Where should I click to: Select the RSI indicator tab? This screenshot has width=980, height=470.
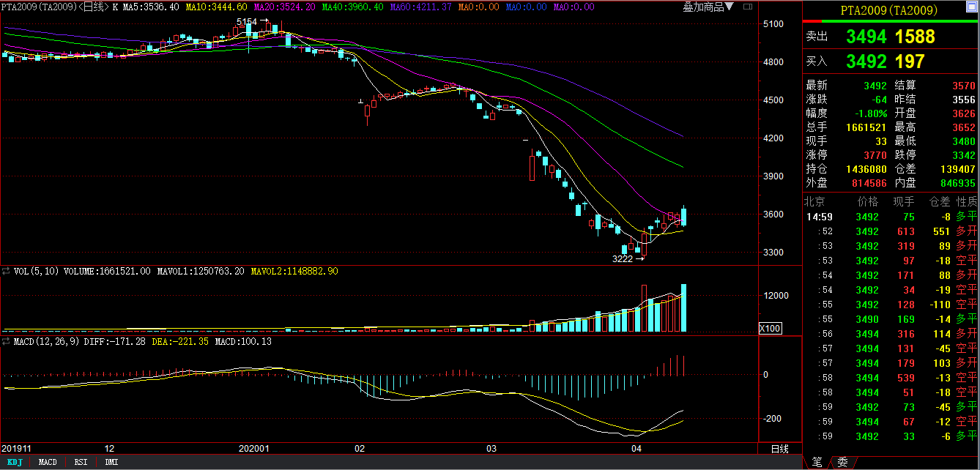[80, 462]
